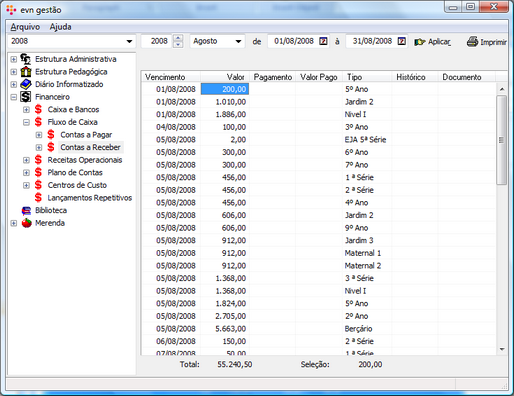
Task: Click the table's vertical scrollbar down arrow
Action: (502, 349)
